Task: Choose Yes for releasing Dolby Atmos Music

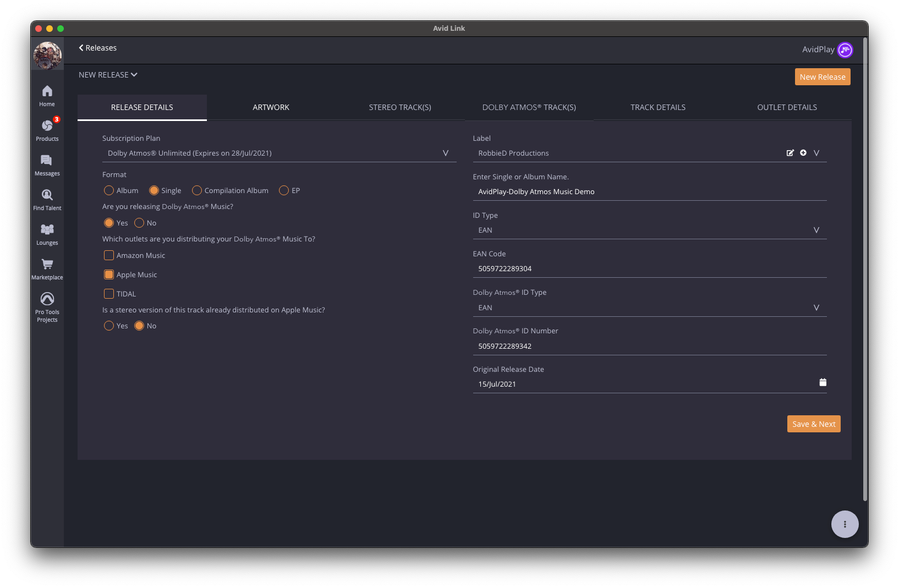Action: 109,223
